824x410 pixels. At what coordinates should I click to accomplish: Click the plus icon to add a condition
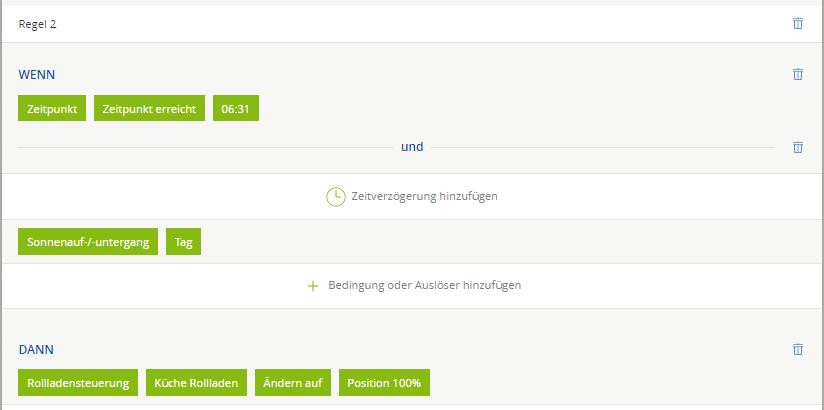tap(312, 286)
